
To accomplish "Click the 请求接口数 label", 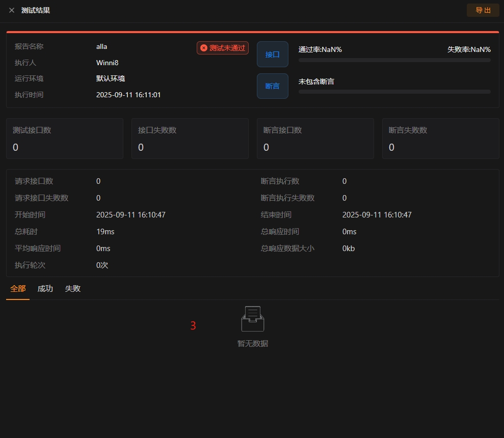I will [x=34, y=181].
